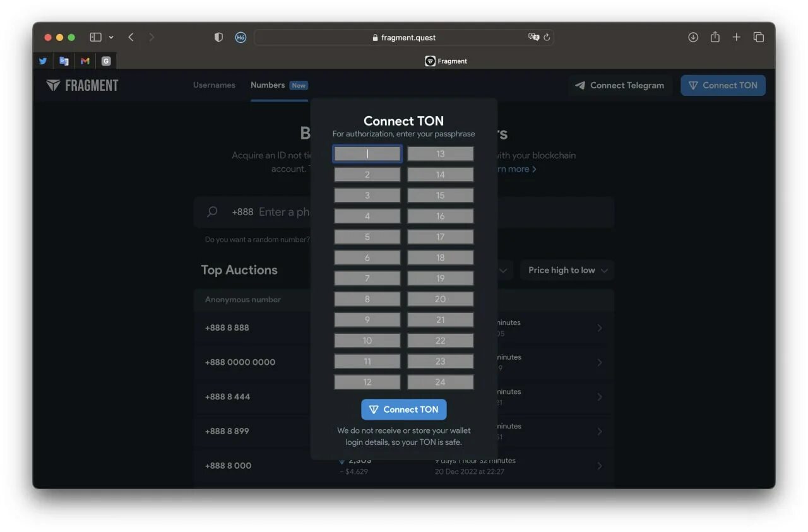Click the search magnifier icon
This screenshot has height=532, width=808.
(x=213, y=212)
